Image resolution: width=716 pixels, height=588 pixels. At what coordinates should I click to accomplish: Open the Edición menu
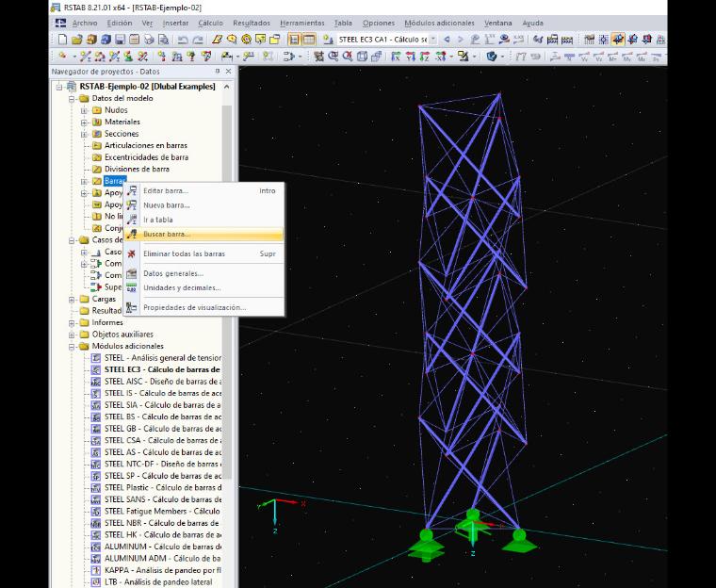point(120,23)
